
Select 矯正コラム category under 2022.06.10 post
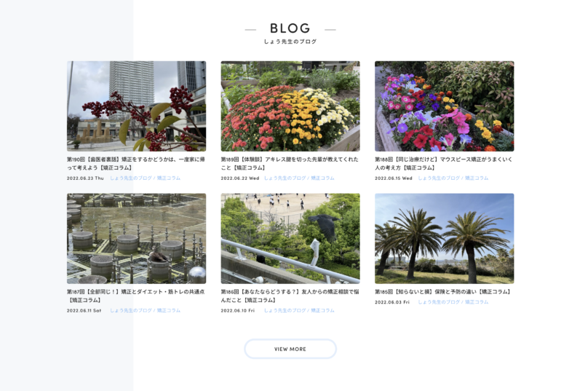click(322, 310)
